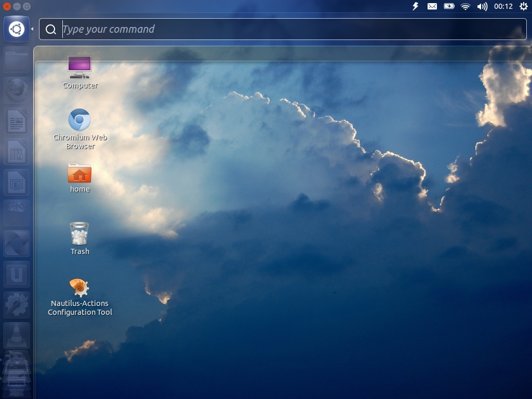Open the battery indicator menu

pos(449,6)
